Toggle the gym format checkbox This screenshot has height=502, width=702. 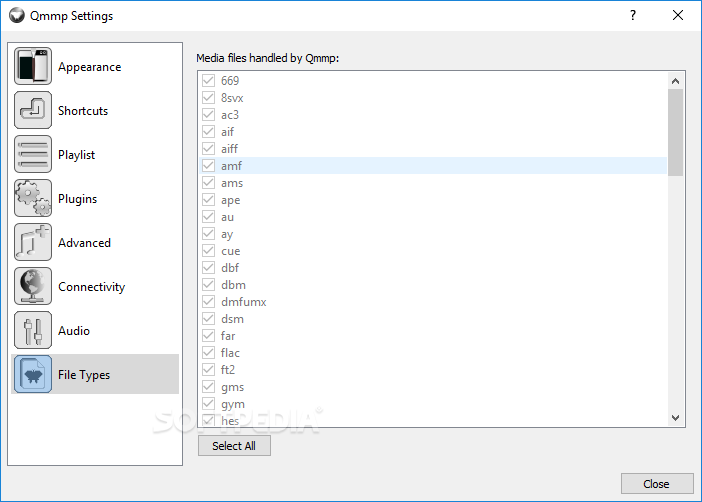[x=208, y=404]
